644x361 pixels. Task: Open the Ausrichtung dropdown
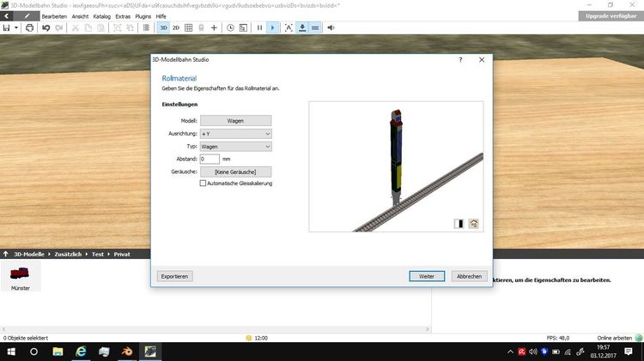click(235, 134)
